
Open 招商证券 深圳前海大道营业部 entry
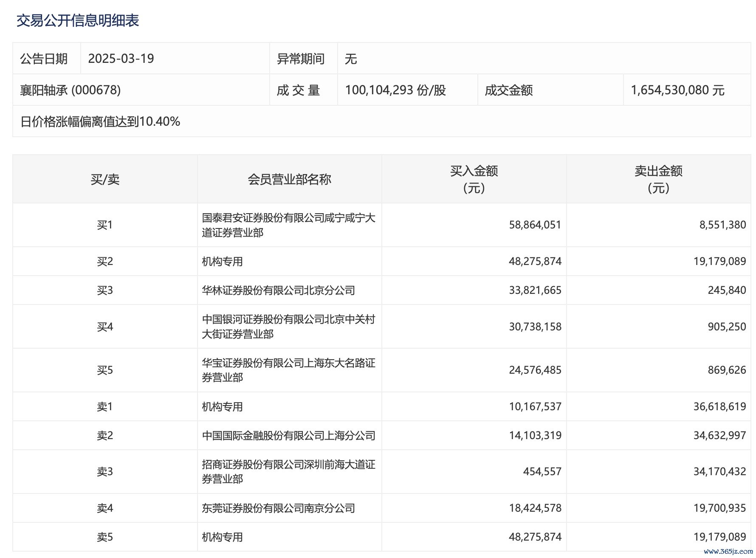click(x=288, y=472)
